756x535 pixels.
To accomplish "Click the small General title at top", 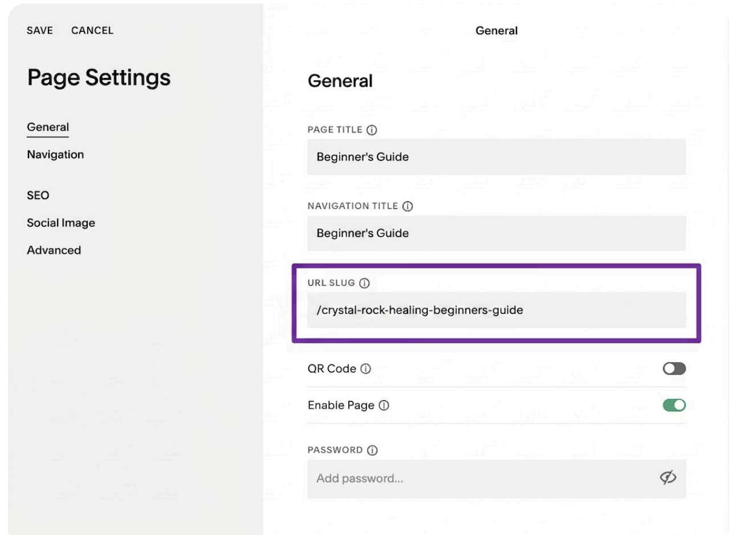I will pos(497,31).
